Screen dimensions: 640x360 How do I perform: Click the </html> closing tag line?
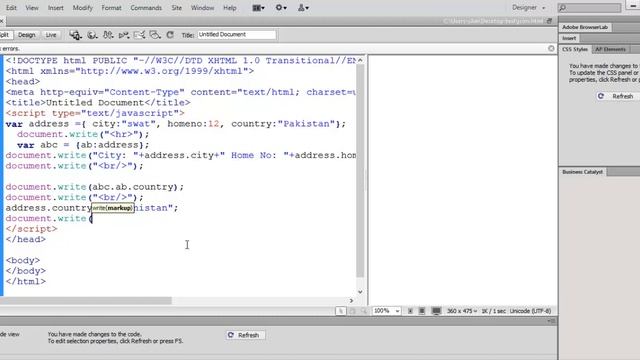[26, 282]
